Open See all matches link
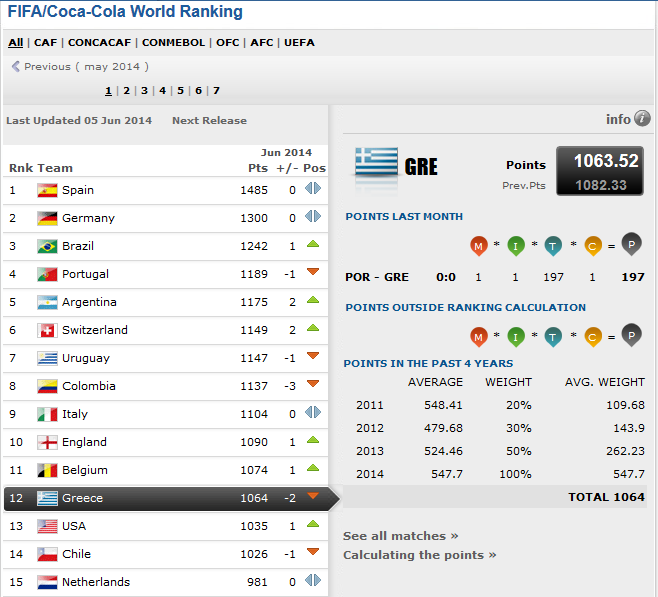This screenshot has width=658, height=597. pyautogui.click(x=401, y=536)
